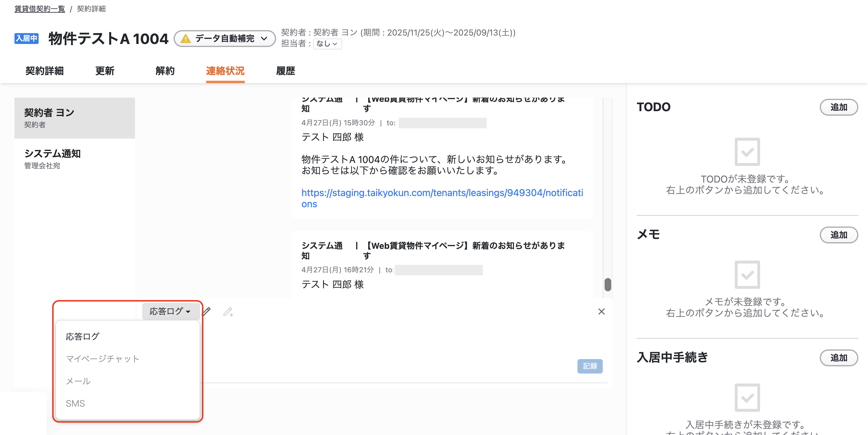This screenshot has width=868, height=435.
Task: Click the warning triangle icon in データ自動補完
Action: [x=186, y=39]
